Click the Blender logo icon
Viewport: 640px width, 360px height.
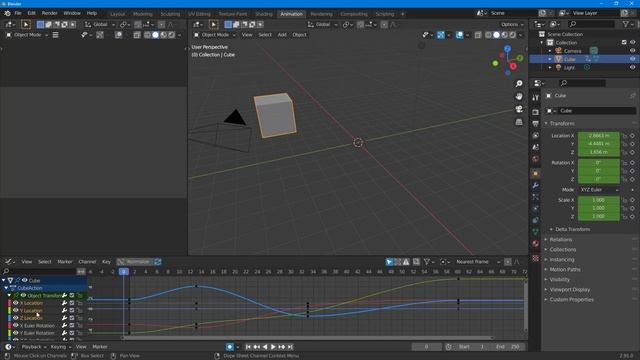pos(7,13)
